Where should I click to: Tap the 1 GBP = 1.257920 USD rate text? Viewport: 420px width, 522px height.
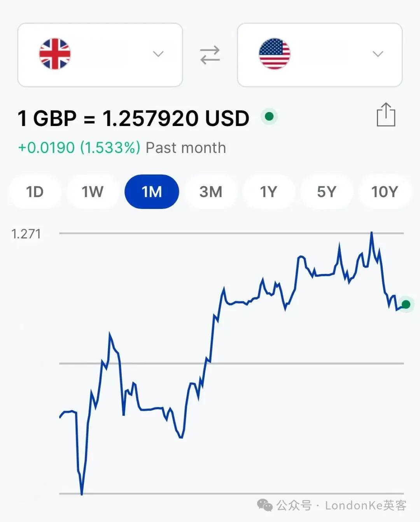pos(133,118)
